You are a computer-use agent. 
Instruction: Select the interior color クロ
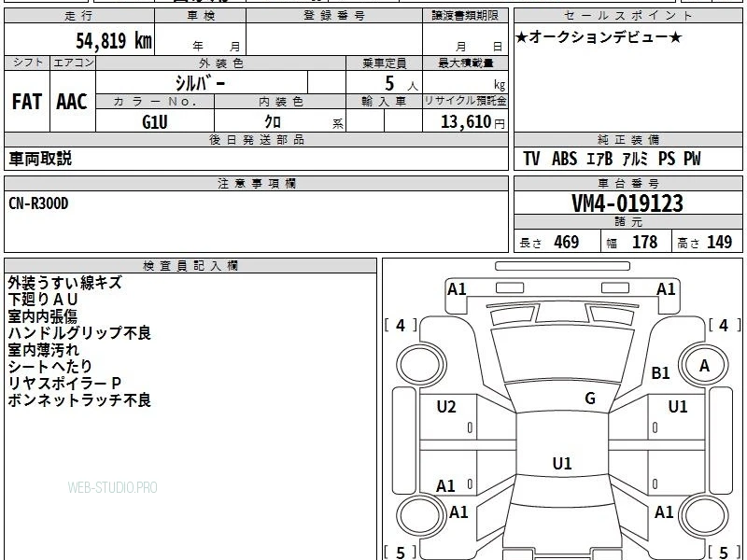[x=273, y=122]
